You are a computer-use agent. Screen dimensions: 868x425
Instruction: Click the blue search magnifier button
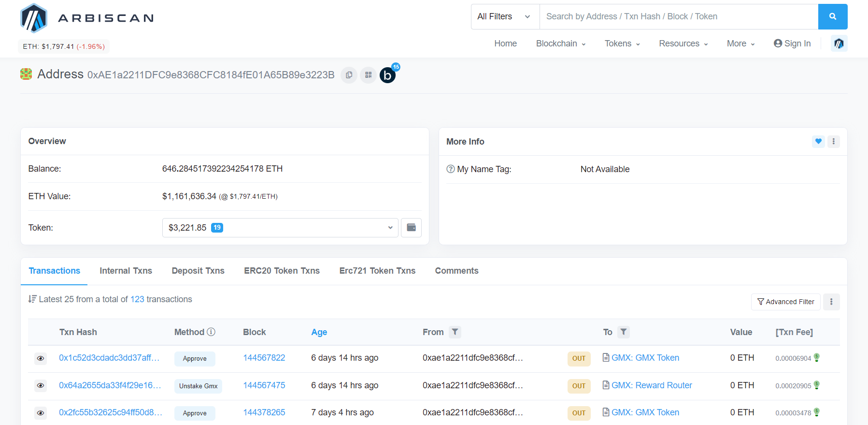click(x=833, y=16)
